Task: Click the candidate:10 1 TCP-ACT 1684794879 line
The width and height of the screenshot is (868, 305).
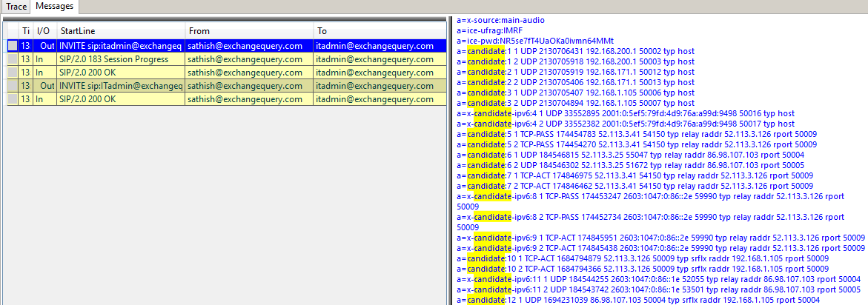Action: click(643, 258)
